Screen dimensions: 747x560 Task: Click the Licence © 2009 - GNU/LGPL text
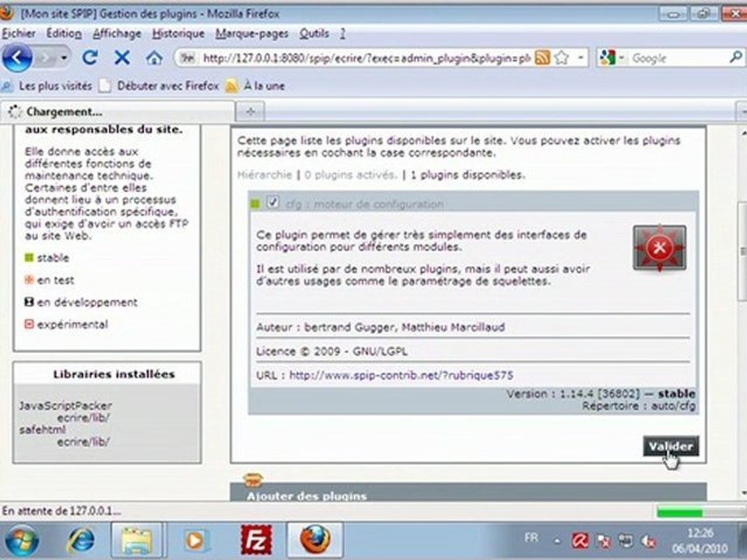(x=332, y=352)
